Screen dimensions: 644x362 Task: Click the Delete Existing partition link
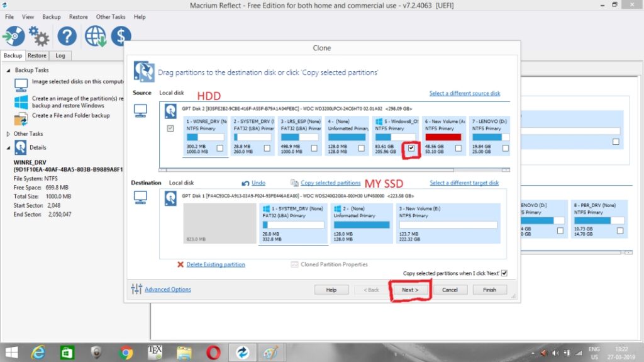pyautogui.click(x=216, y=264)
